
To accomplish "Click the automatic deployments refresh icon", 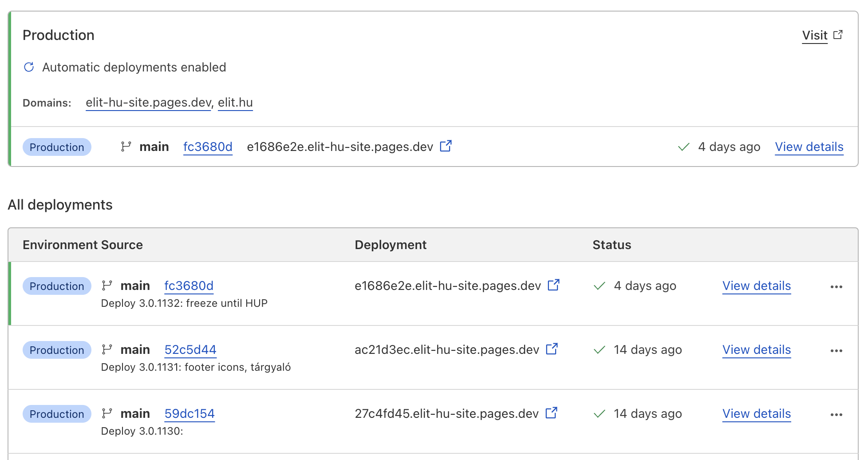I will pyautogui.click(x=28, y=67).
